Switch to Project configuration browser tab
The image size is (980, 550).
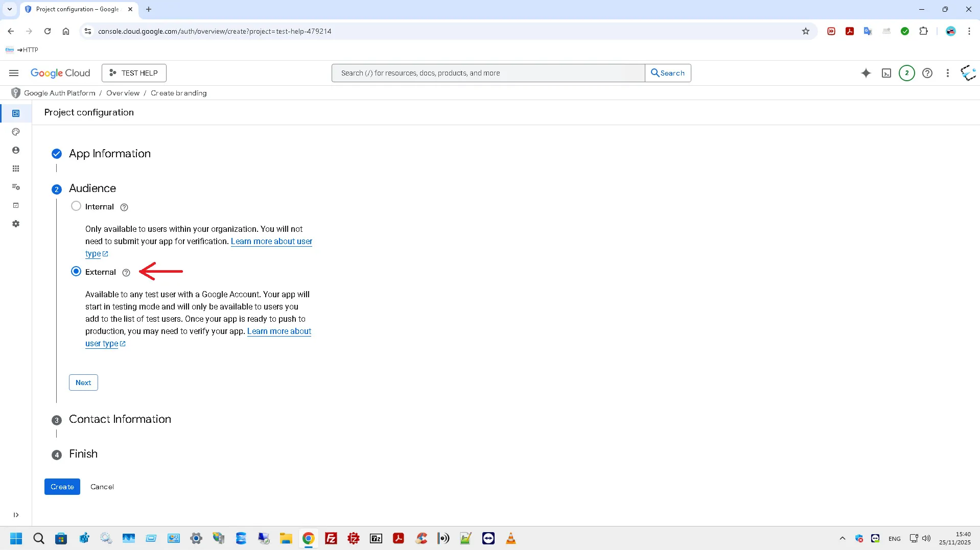point(77,9)
